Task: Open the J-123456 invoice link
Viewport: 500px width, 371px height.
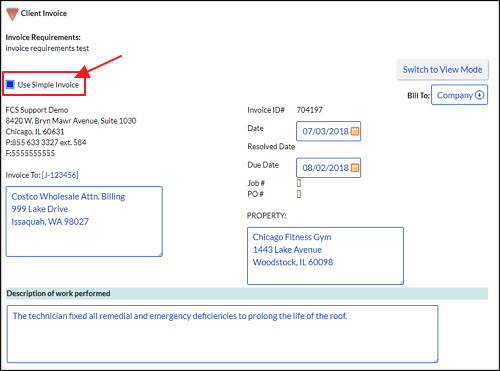Action: (x=60, y=175)
